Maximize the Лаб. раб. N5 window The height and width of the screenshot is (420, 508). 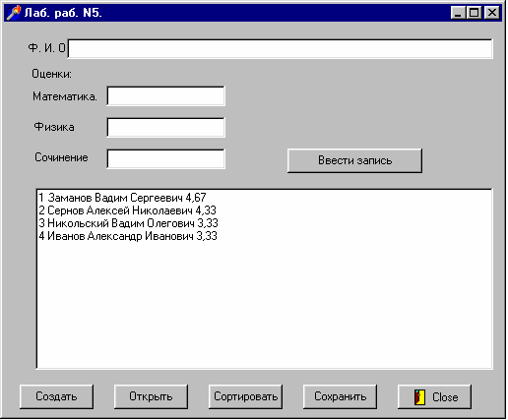(475, 13)
